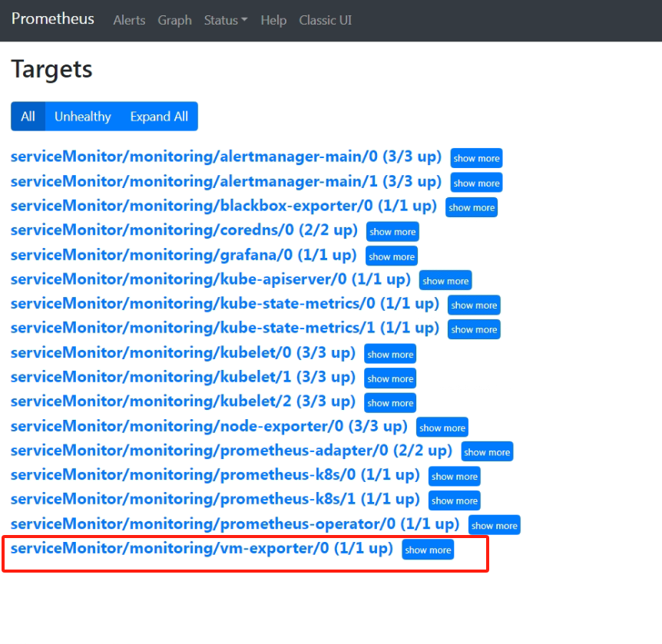
Task: Open the kubelet/0 target link
Action: [x=183, y=353]
